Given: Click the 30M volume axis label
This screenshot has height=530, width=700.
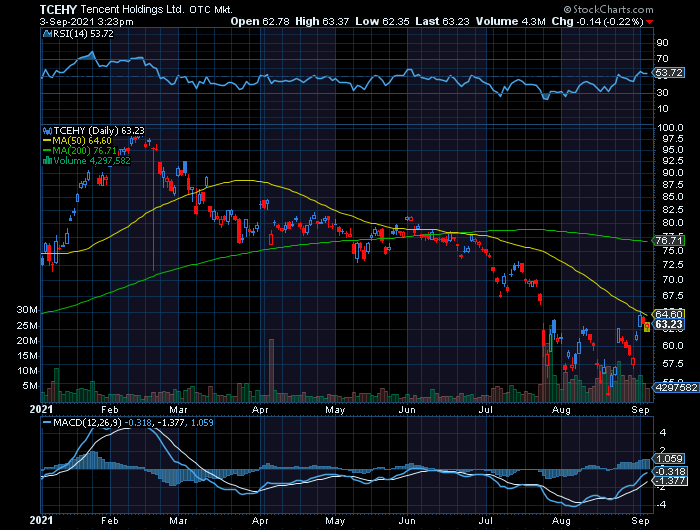Looking at the screenshot, I should 27,310.
